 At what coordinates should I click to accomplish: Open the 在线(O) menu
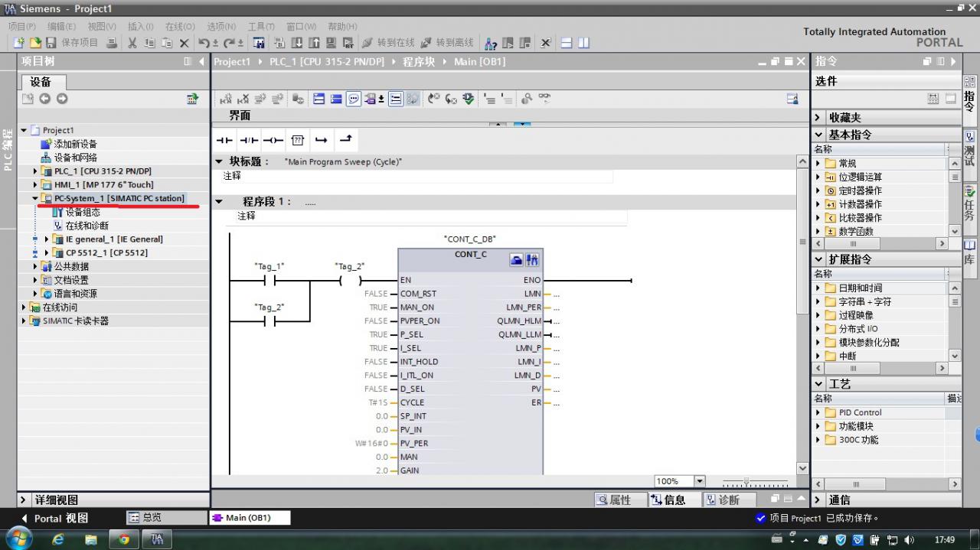180,26
